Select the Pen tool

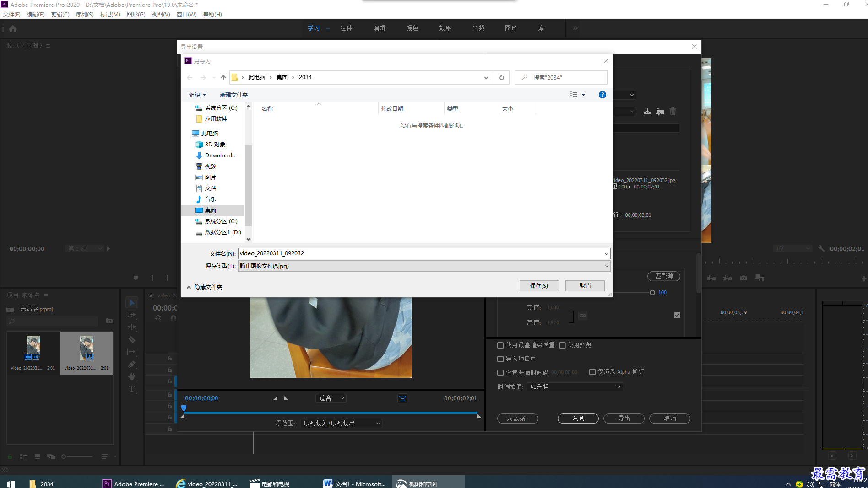pos(132,364)
